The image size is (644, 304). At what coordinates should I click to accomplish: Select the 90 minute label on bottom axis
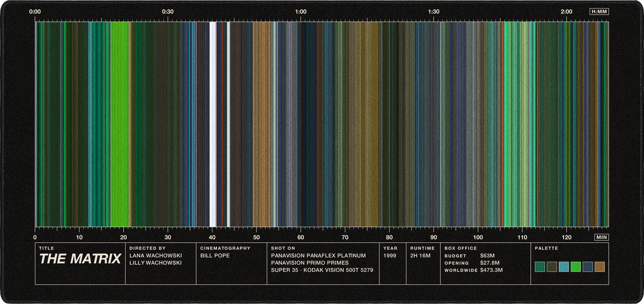[434, 237]
